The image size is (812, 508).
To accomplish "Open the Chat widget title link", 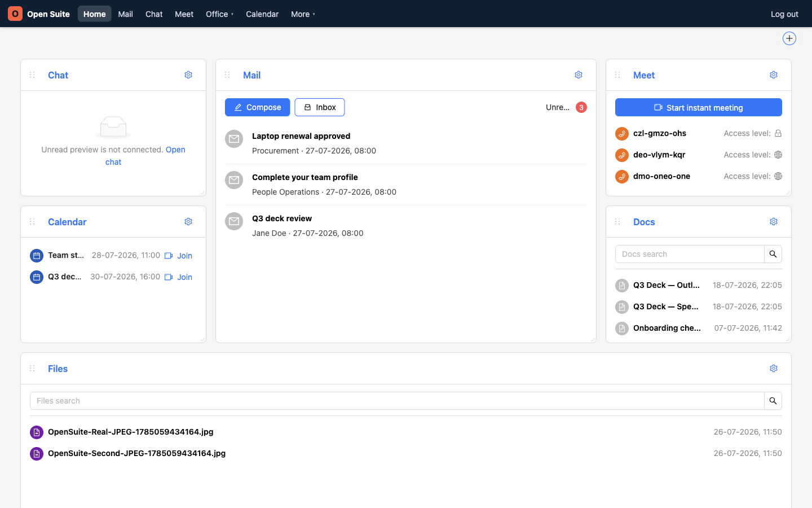I will pos(58,75).
